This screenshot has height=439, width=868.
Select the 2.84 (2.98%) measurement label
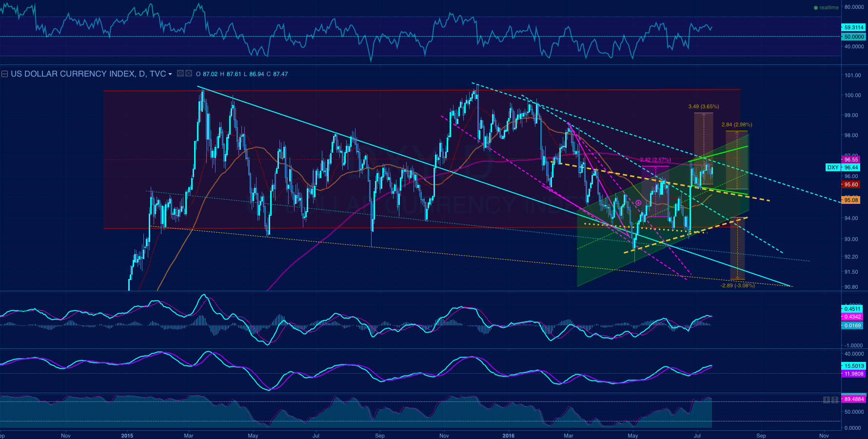[x=737, y=124]
